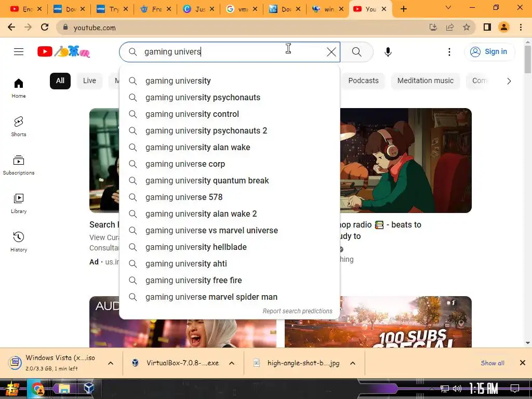Click Report search predictions link

[297, 311]
